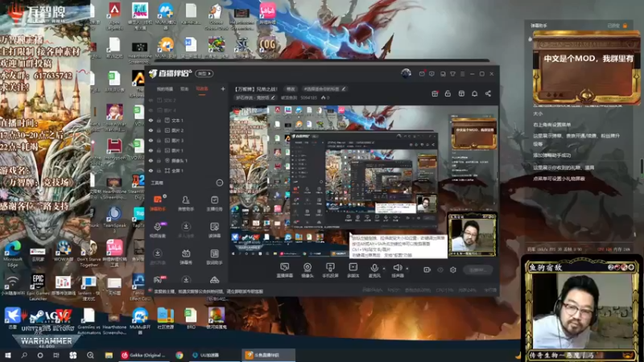Toggle visibility of 图片 1 layer

pos(151,150)
